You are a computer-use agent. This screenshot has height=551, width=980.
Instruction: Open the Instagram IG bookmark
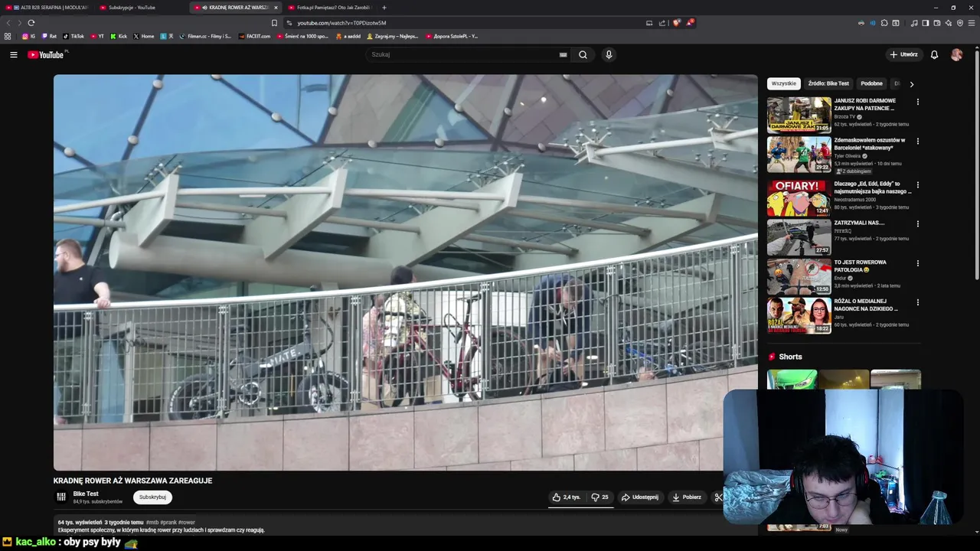pyautogui.click(x=28, y=36)
